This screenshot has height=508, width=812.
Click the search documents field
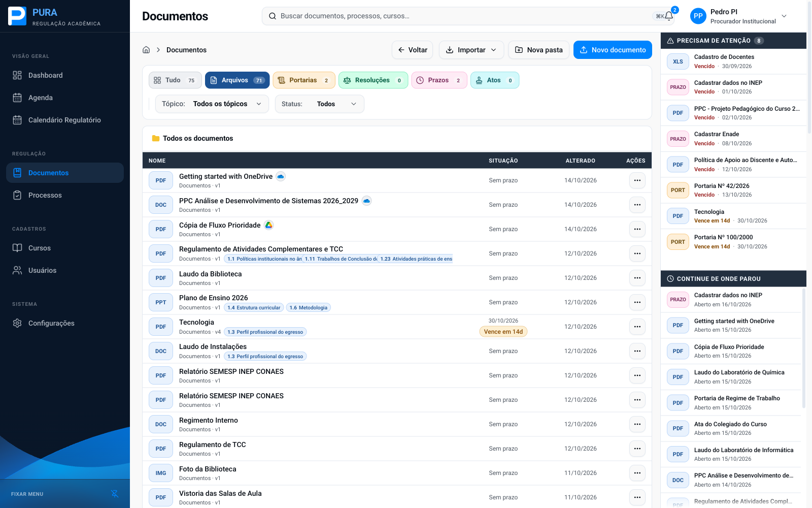[468, 16]
